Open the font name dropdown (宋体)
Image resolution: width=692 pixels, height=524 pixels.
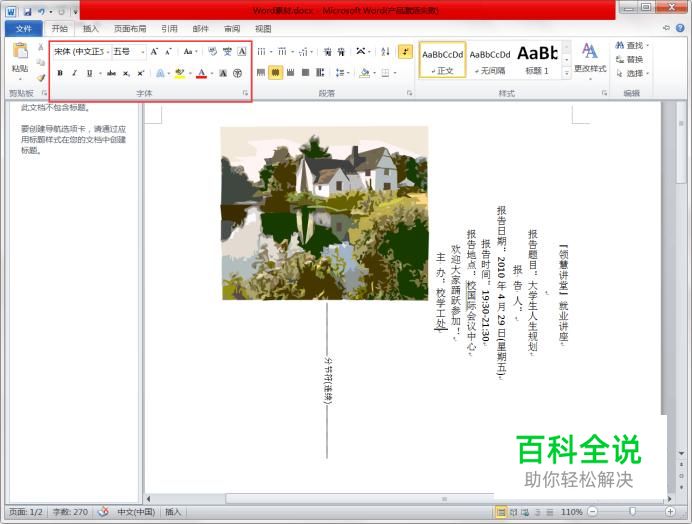tap(108, 52)
